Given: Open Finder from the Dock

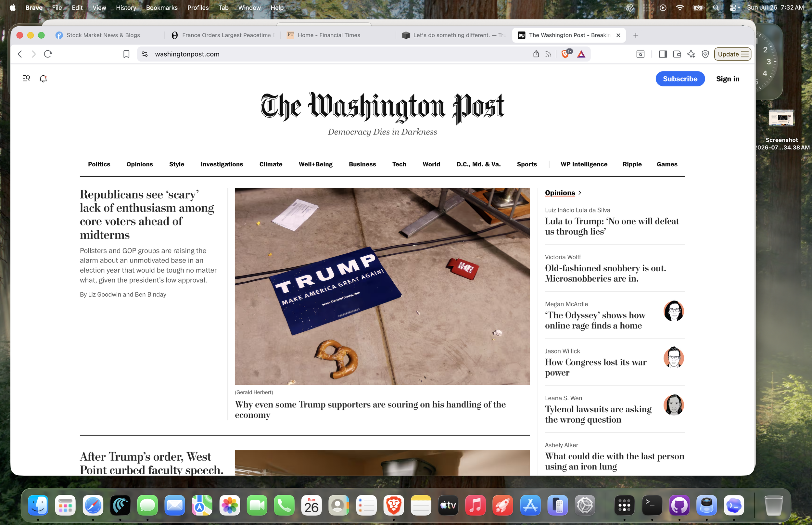Looking at the screenshot, I should point(38,505).
